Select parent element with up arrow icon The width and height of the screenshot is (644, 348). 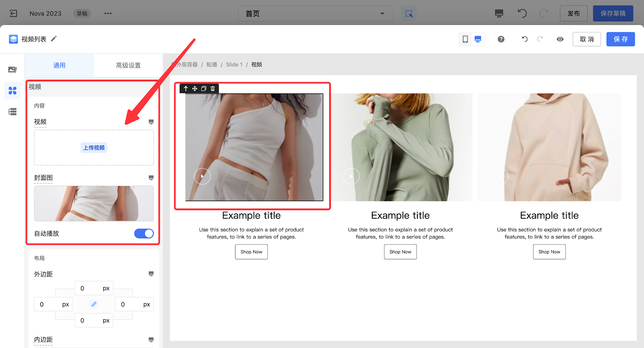tap(186, 89)
